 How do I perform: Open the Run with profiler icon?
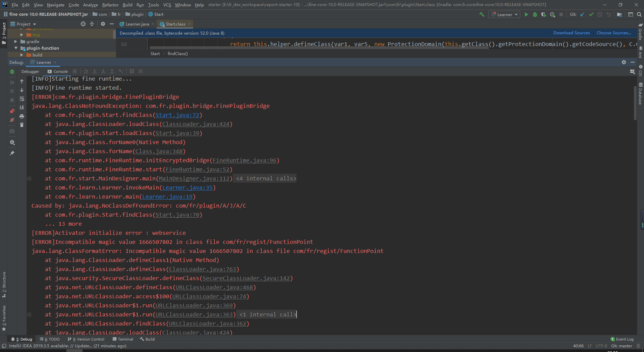click(552, 14)
